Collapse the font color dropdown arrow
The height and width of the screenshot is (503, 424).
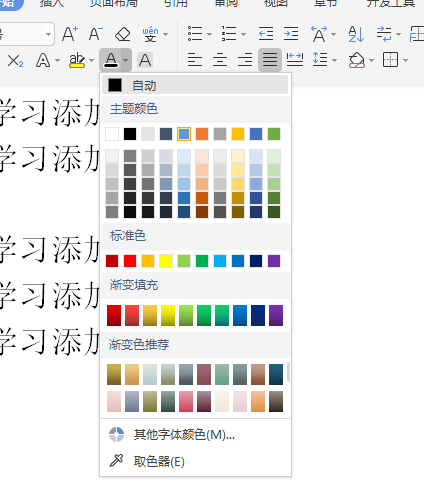[x=126, y=60]
